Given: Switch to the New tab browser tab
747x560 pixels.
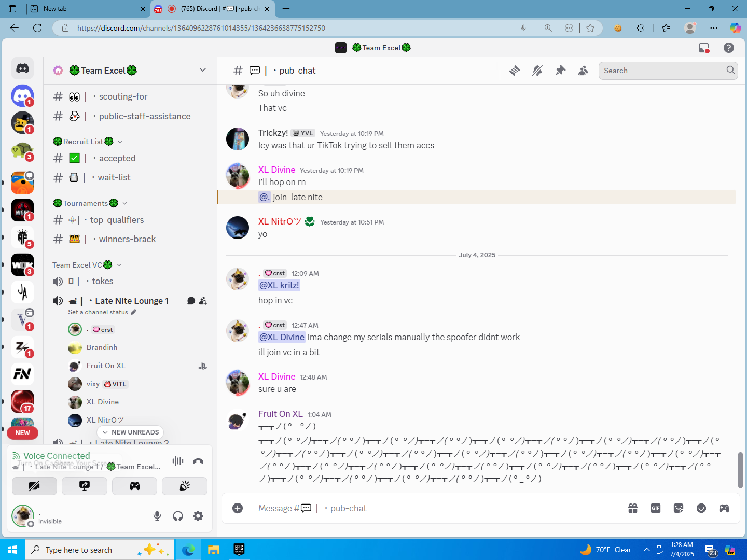Looking at the screenshot, I should tap(87, 9).
